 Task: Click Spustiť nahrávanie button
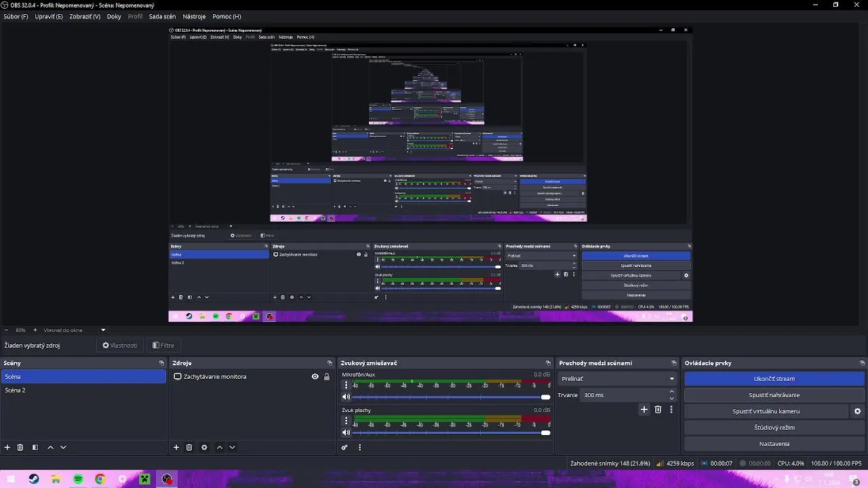pyautogui.click(x=774, y=395)
